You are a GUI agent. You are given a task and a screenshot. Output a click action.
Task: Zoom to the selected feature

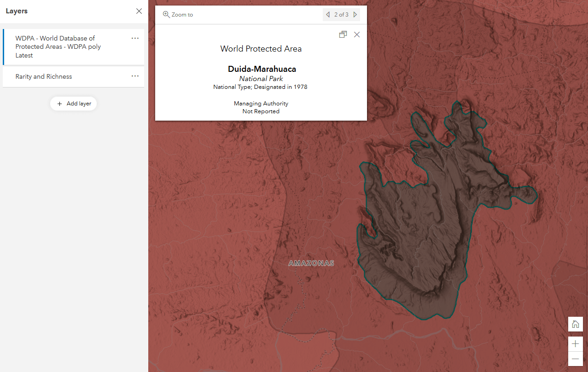pos(178,15)
